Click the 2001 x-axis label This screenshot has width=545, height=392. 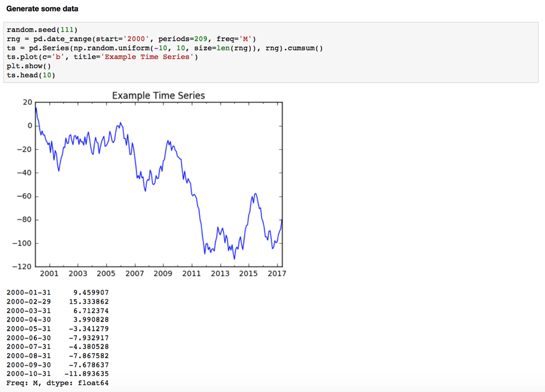click(49, 273)
